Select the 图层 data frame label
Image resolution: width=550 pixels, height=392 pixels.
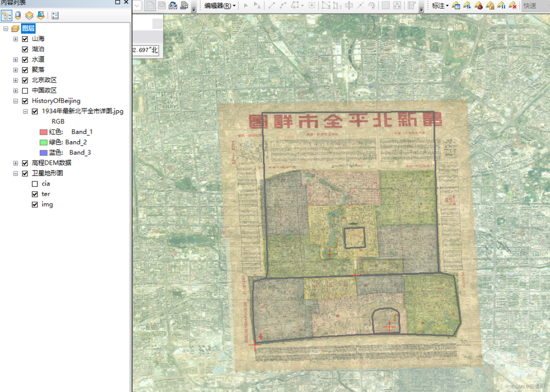click(x=28, y=28)
